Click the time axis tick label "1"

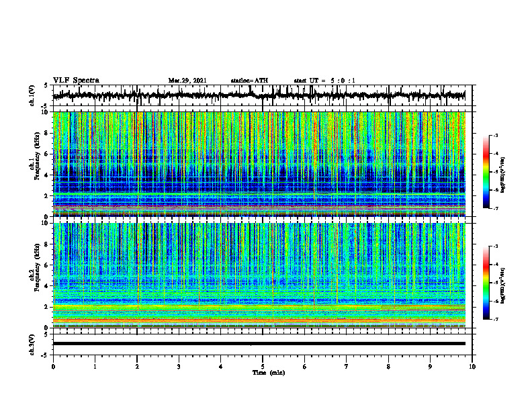pos(95,367)
